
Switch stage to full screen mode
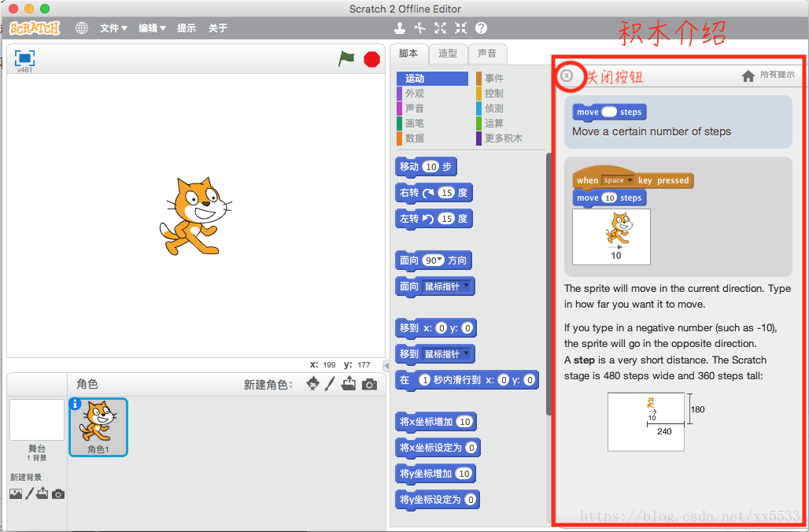(x=24, y=57)
